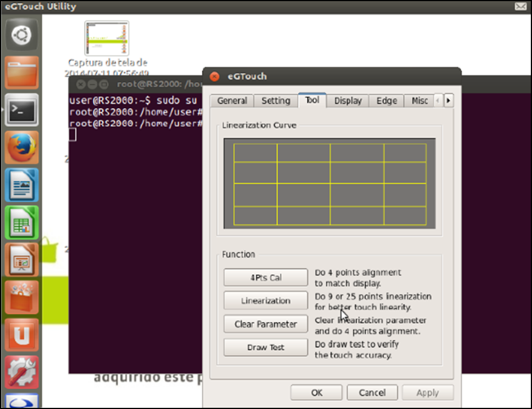Open System Settings from the launcher

point(22,372)
